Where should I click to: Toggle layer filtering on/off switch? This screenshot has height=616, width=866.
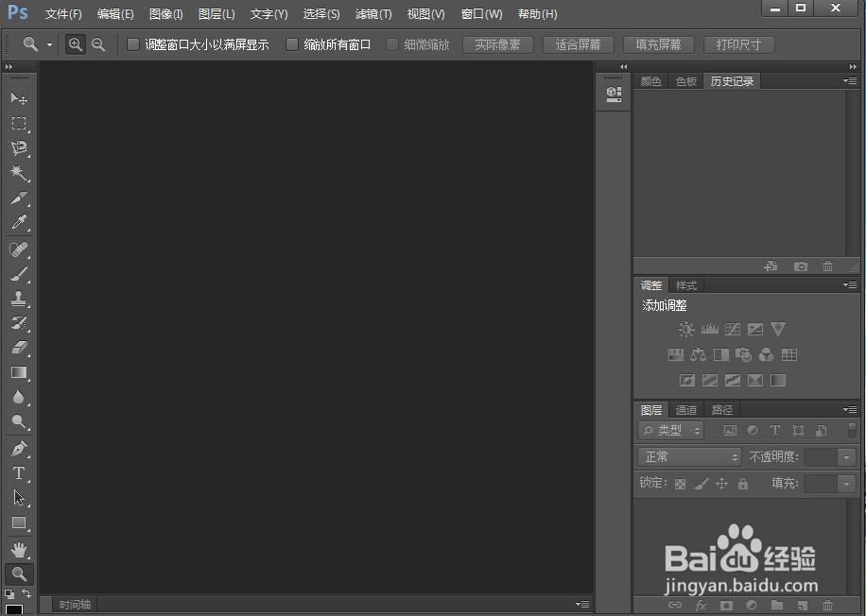coord(852,431)
